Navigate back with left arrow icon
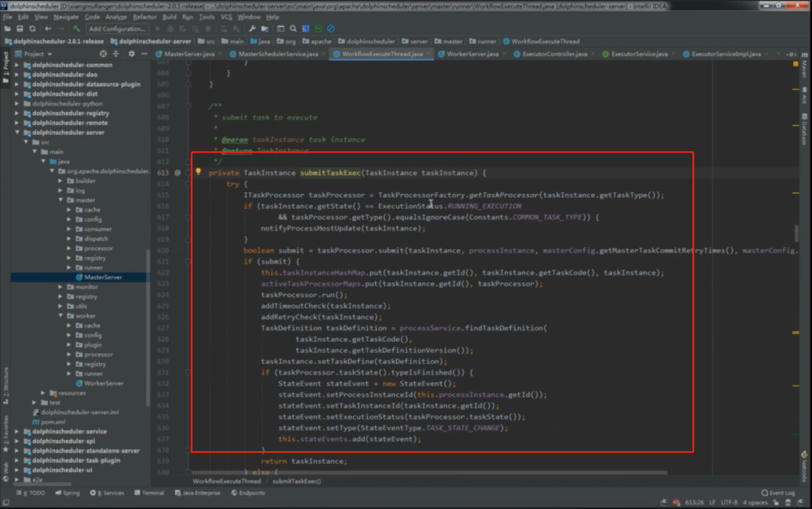This screenshot has height=509, width=812. click(x=47, y=29)
